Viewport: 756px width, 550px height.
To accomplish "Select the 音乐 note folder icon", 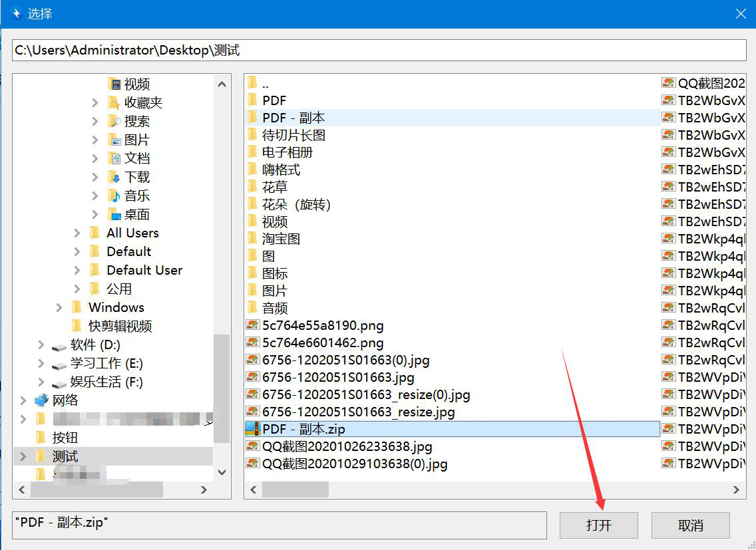I will pyautogui.click(x=114, y=196).
